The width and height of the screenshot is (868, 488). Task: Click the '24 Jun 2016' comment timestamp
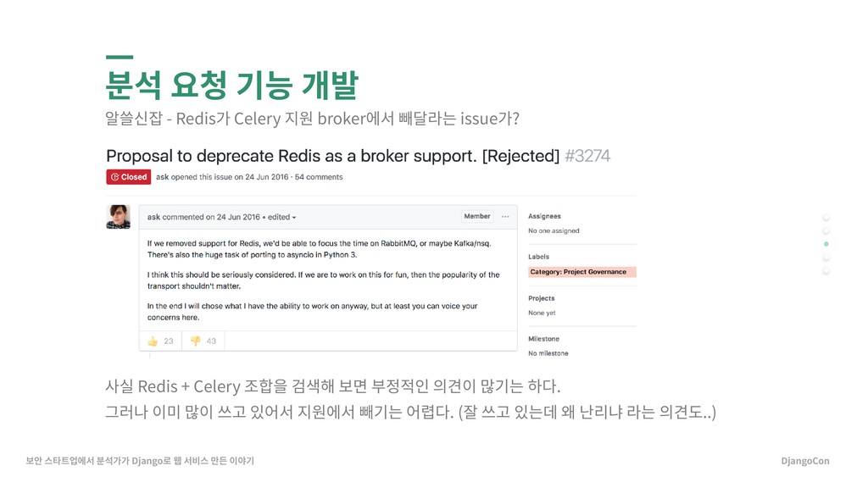tap(238, 217)
